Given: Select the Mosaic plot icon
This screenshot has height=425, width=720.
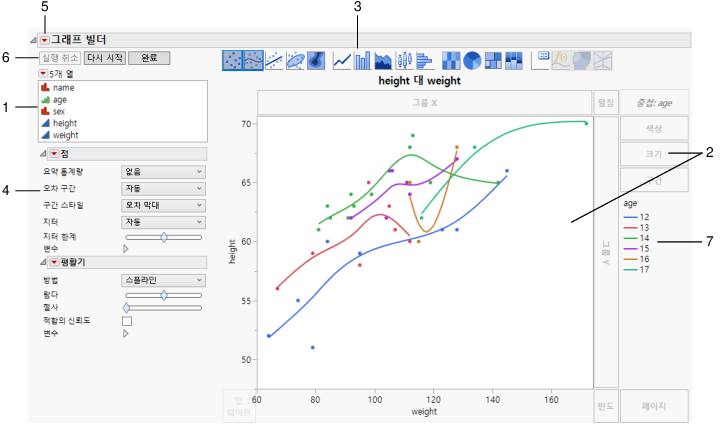Looking at the screenshot, I should click(x=514, y=60).
